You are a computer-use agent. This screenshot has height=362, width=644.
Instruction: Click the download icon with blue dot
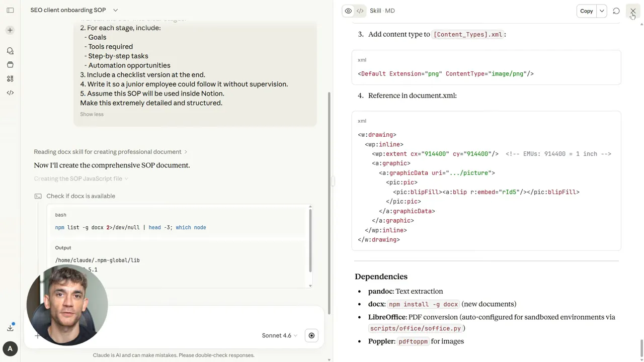click(10, 327)
